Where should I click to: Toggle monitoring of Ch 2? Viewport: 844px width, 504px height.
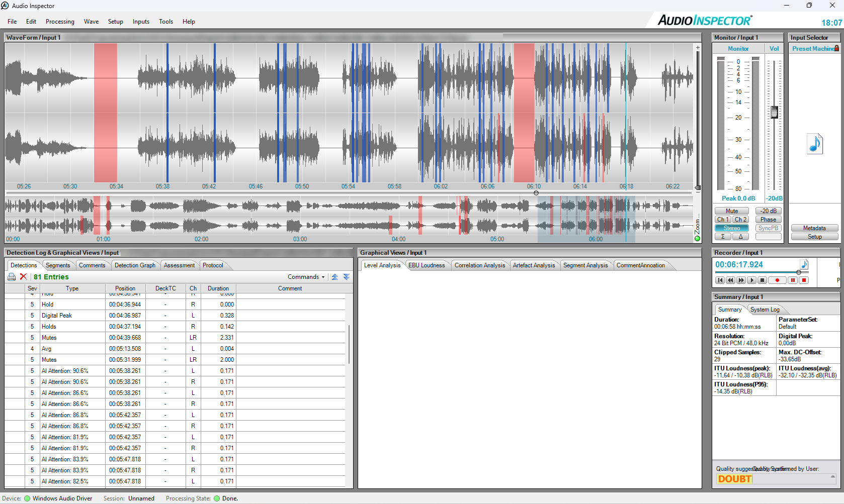point(740,220)
